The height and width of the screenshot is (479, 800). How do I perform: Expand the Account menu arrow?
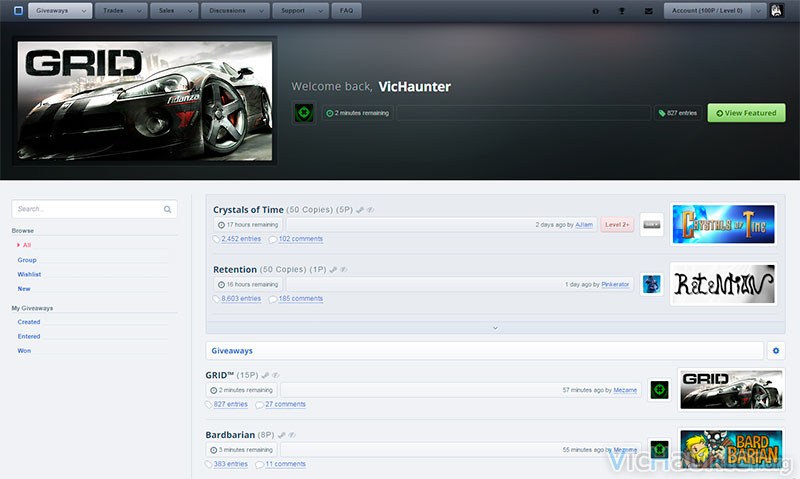point(758,11)
